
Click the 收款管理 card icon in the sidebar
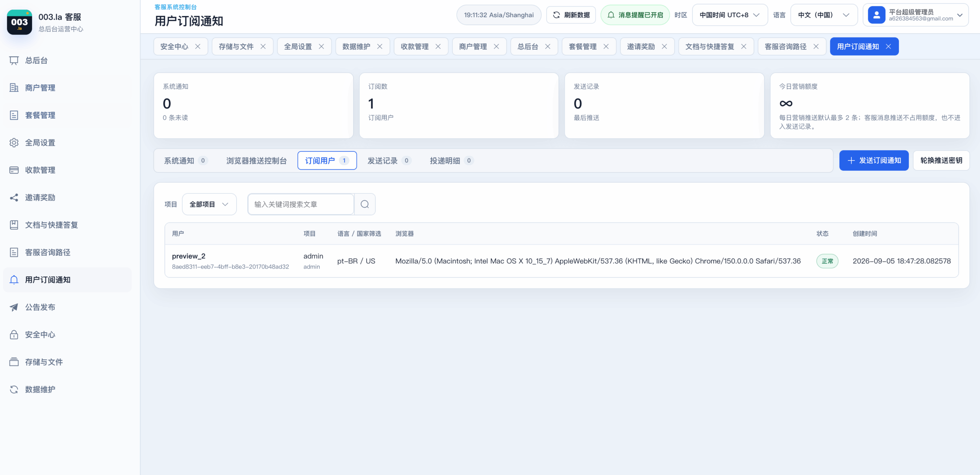(14, 170)
